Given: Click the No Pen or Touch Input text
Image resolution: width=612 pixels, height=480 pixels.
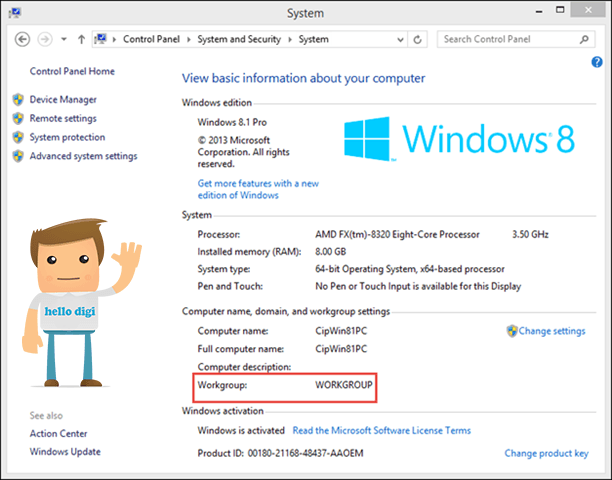Looking at the screenshot, I should click(418, 286).
